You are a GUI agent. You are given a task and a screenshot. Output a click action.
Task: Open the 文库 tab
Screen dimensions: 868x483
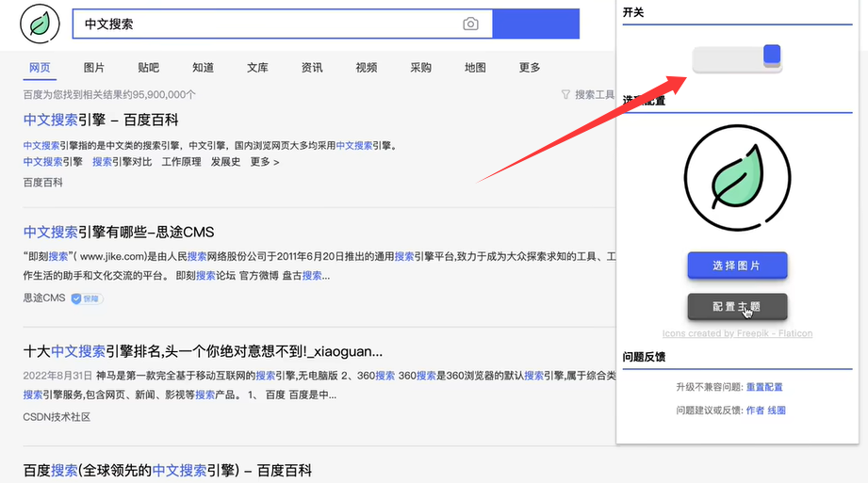tap(257, 68)
